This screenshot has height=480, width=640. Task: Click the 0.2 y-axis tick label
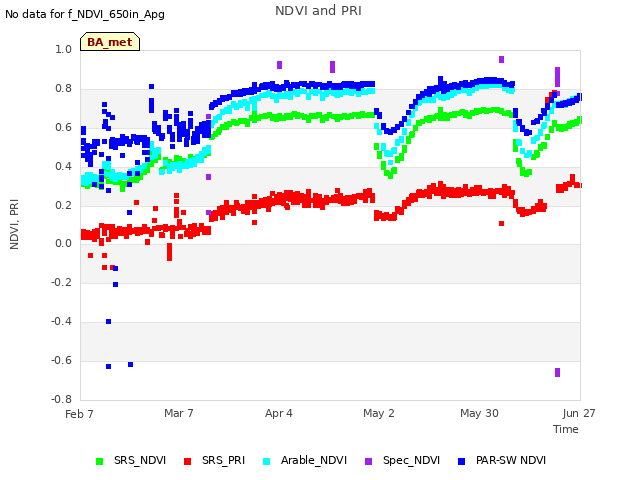[x=64, y=205]
